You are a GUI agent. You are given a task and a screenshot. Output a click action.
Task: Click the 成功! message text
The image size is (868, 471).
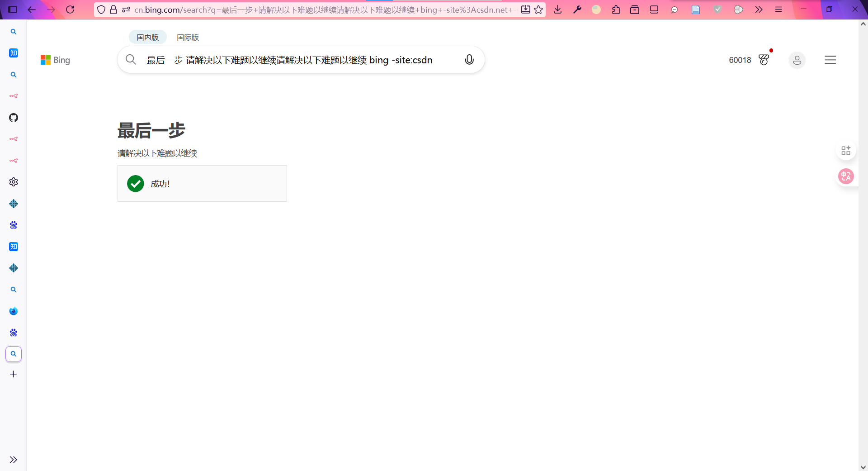[x=160, y=184]
